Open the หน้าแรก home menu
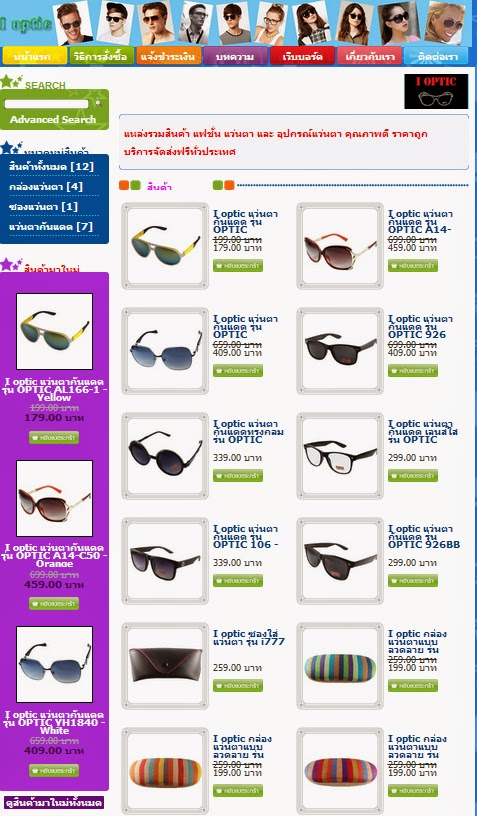The image size is (477, 816). pos(34,56)
